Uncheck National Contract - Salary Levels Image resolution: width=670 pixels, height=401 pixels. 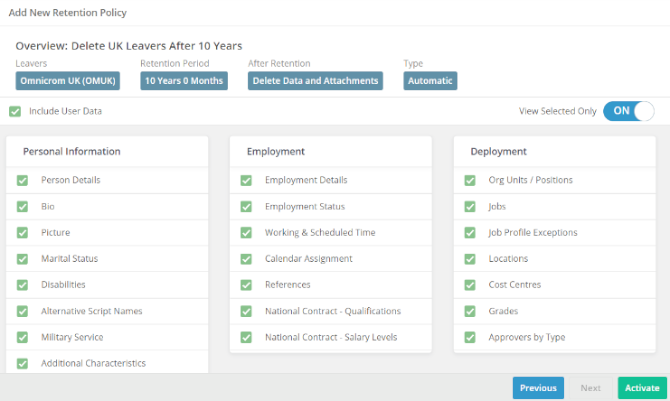click(246, 337)
